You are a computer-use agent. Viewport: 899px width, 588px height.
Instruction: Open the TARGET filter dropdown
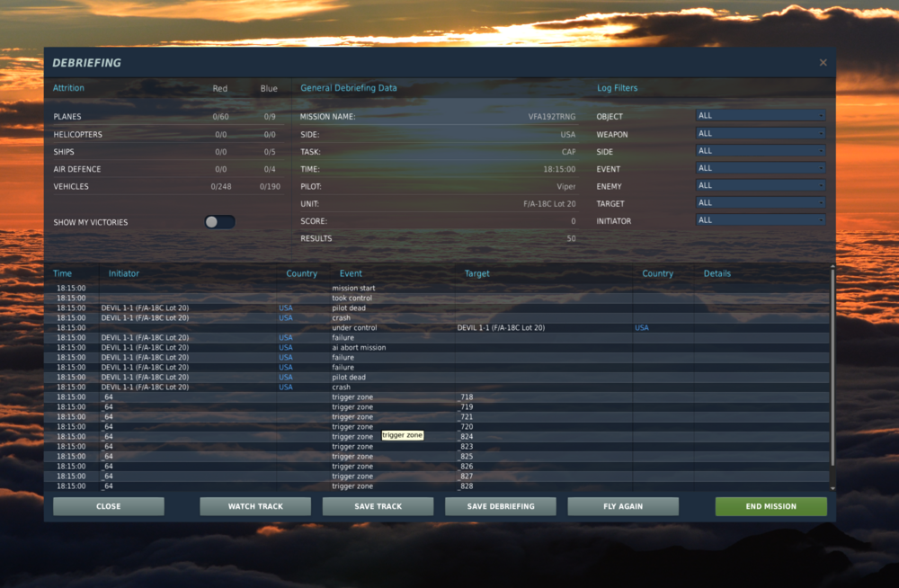point(761,203)
